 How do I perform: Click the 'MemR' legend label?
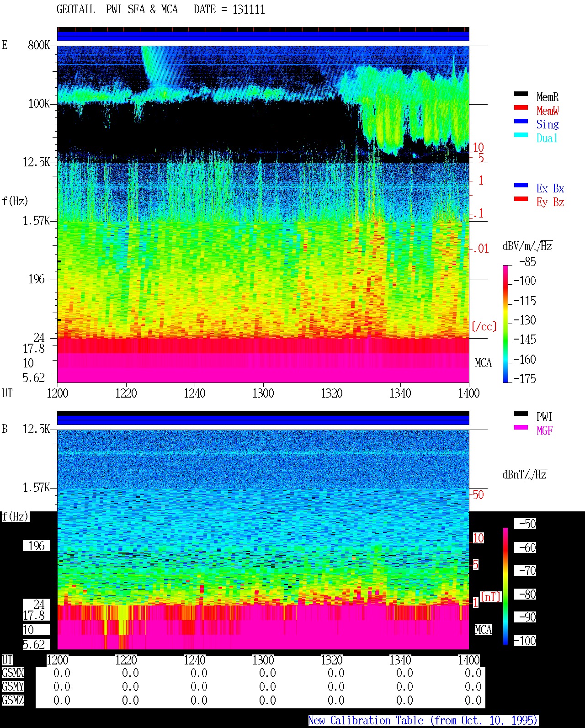click(548, 97)
